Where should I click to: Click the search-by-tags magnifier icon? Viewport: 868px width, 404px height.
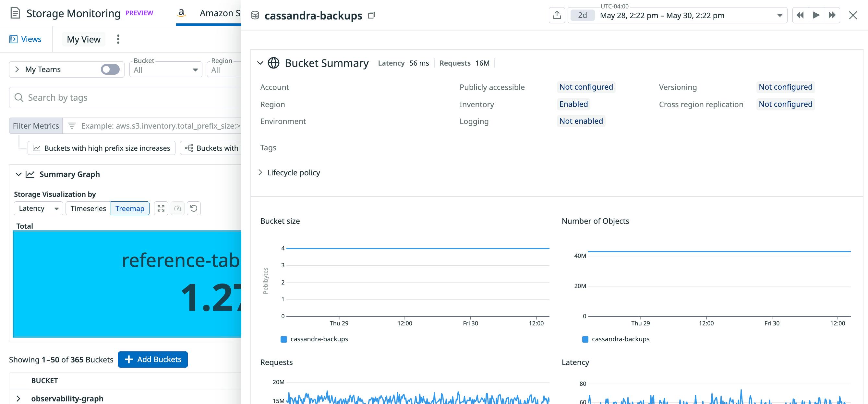[x=19, y=97]
